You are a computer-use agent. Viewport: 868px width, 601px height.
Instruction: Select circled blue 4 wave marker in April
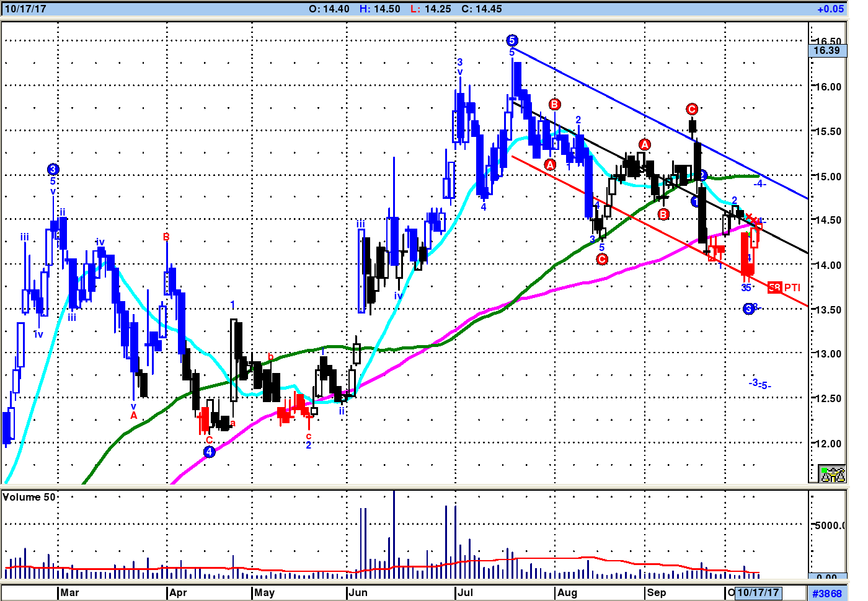210,452
